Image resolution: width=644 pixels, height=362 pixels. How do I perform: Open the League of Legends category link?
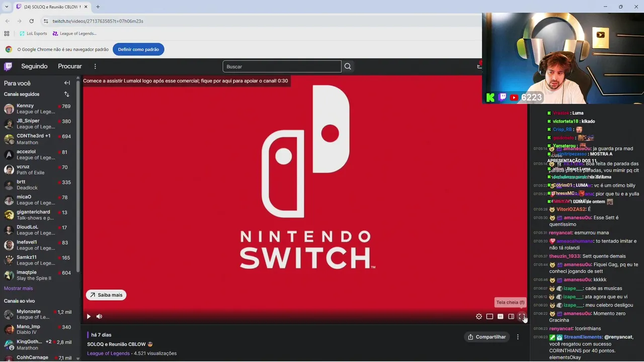[x=108, y=353]
